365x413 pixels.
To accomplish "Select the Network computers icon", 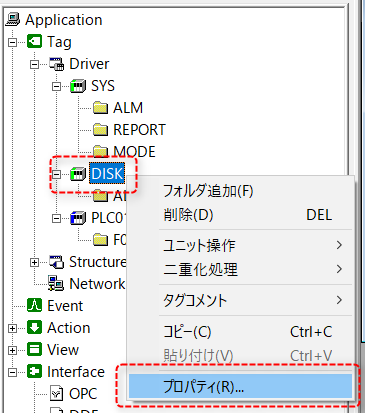I will pos(56,283).
